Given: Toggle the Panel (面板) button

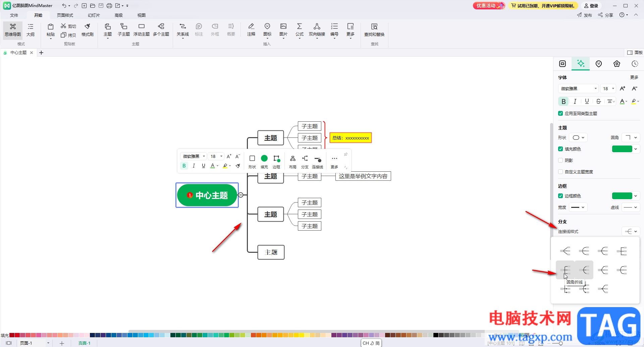Looking at the screenshot, I should coord(635,53).
